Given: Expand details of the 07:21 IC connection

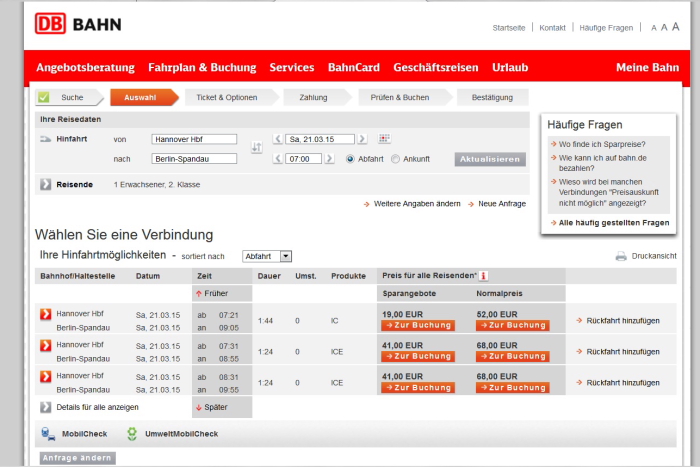Looking at the screenshot, I should coord(45,314).
